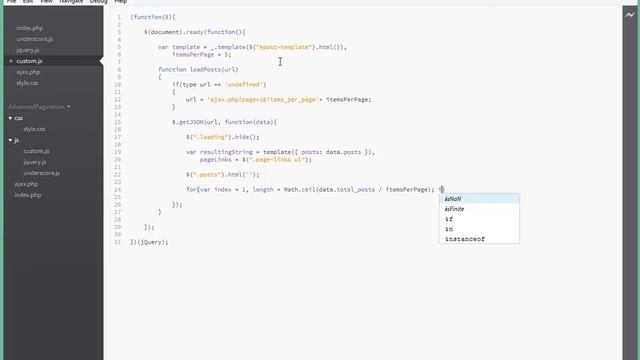Open jquery.js under the js folder

pyautogui.click(x=35, y=162)
